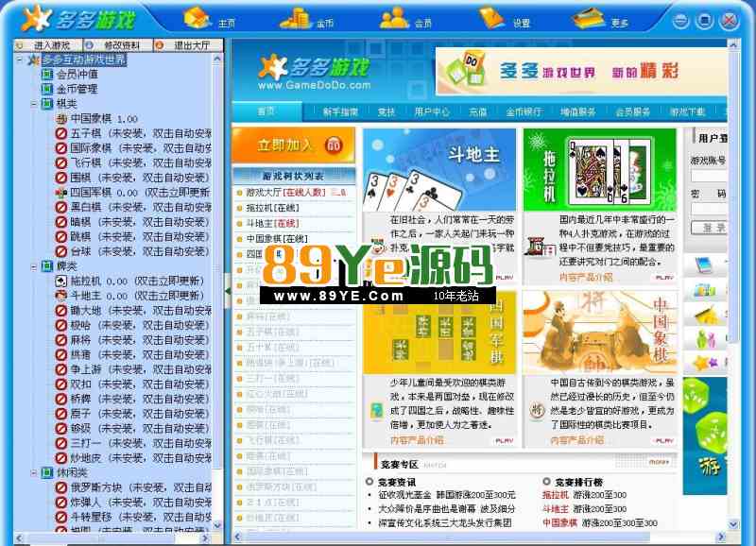This screenshot has width=756, height=546.
Task: Select root node 多多互动游戏世界
Action: point(84,60)
